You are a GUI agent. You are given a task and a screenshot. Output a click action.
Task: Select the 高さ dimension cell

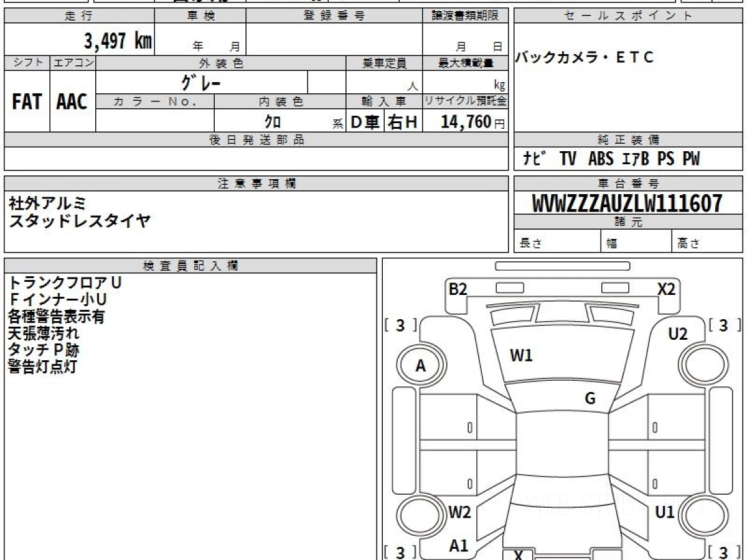click(x=708, y=241)
